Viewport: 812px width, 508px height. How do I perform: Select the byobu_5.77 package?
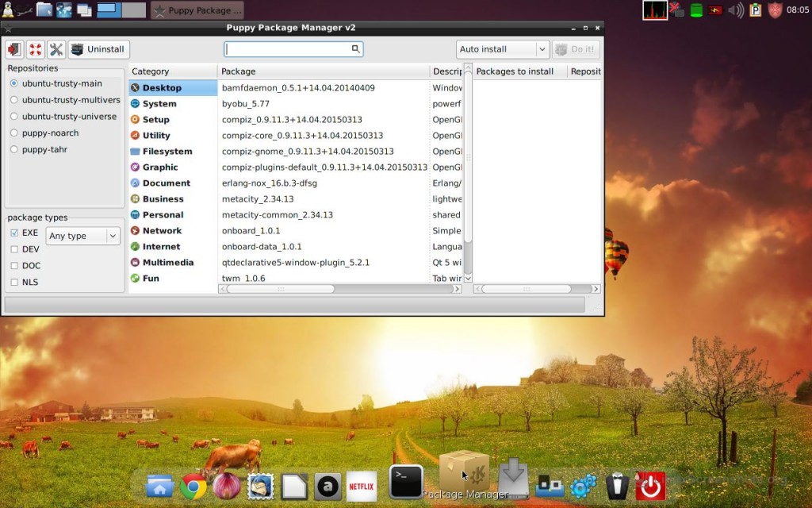pos(246,104)
